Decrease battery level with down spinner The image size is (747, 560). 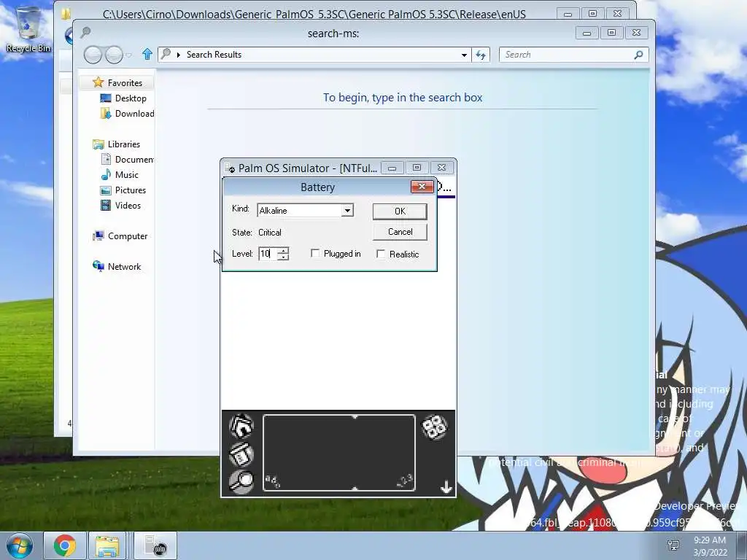[x=283, y=257]
